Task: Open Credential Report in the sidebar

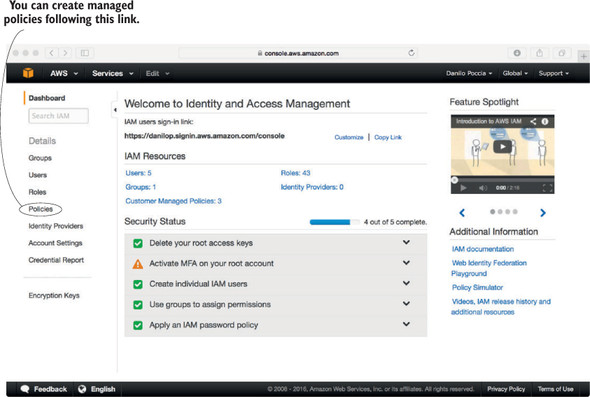Action: (56, 260)
